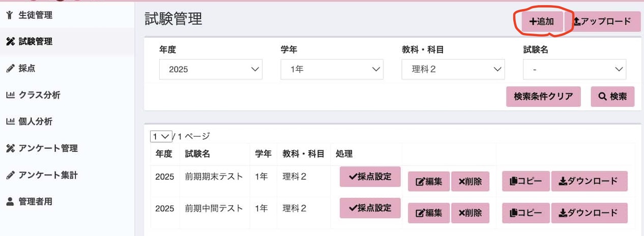Open the 教科・科目 dropdown showing 理科２
Image resolution: width=644 pixels, height=236 pixels.
[x=453, y=69]
